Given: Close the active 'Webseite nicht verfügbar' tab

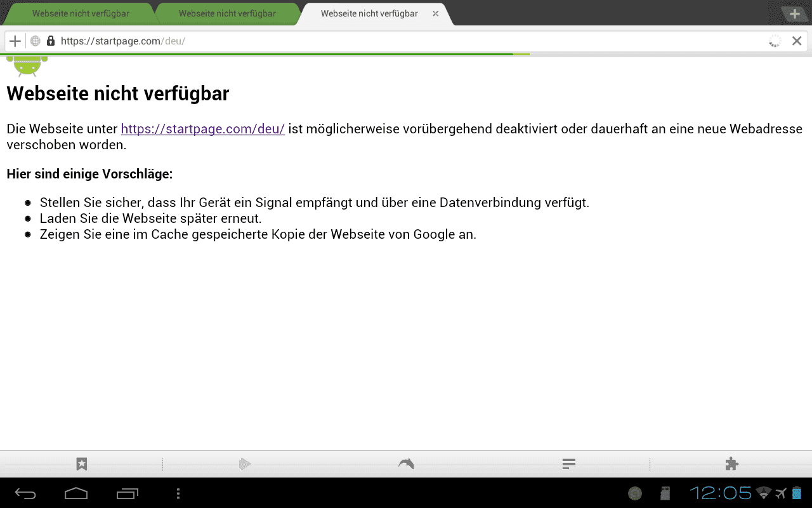Looking at the screenshot, I should [435, 13].
